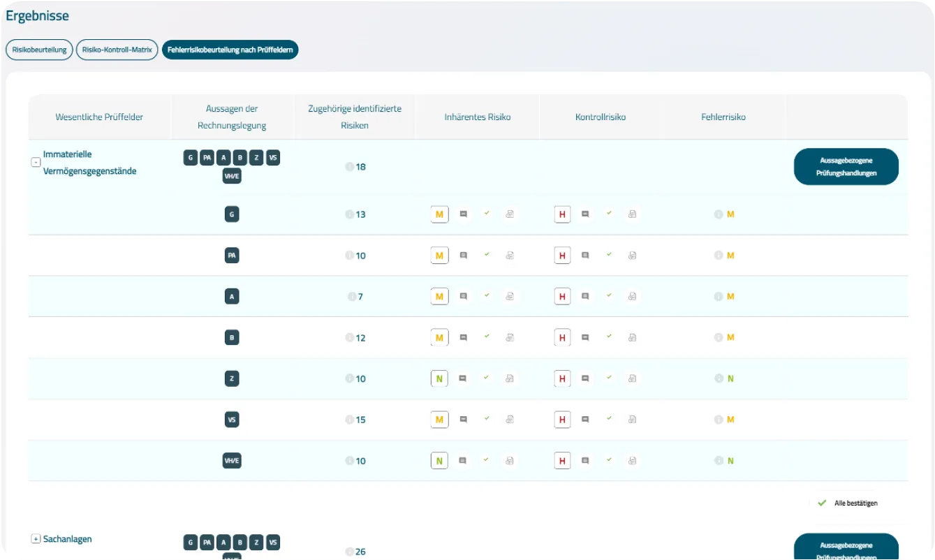Viewport: 935px width, 560px height.
Task: Click the Wesentliche Prüffelder column header
Action: (x=99, y=117)
